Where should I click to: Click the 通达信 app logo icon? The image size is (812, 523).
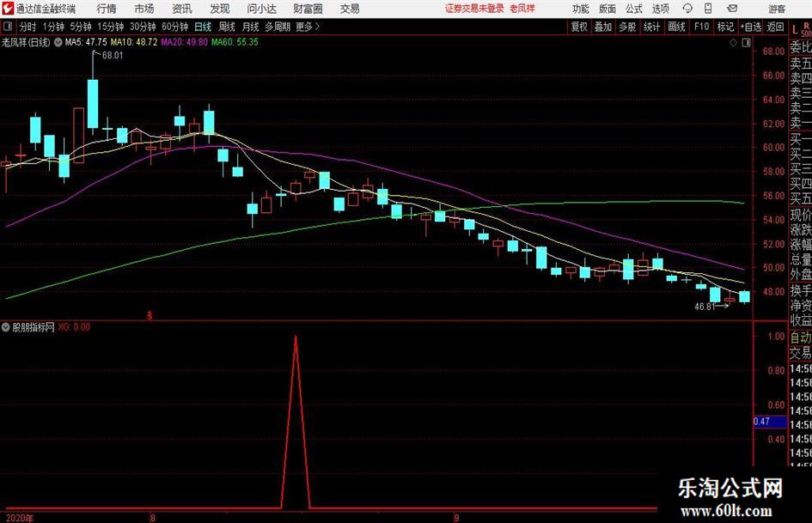[8, 9]
